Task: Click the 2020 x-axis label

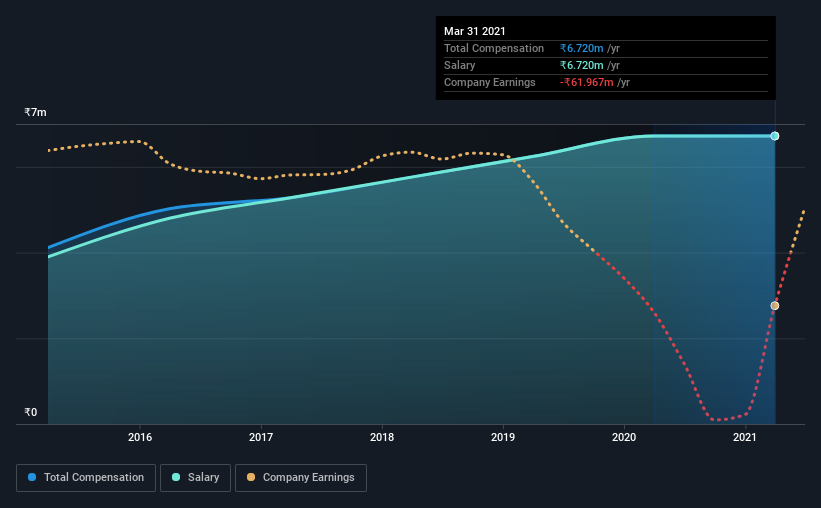Action: pyautogui.click(x=624, y=437)
